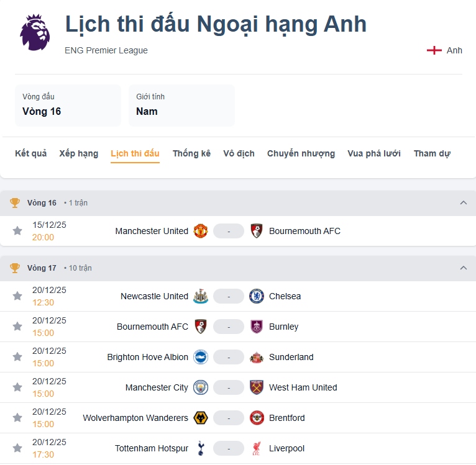The height and width of the screenshot is (465, 476).
Task: Open the Giới tính Nam selector
Action: click(181, 106)
